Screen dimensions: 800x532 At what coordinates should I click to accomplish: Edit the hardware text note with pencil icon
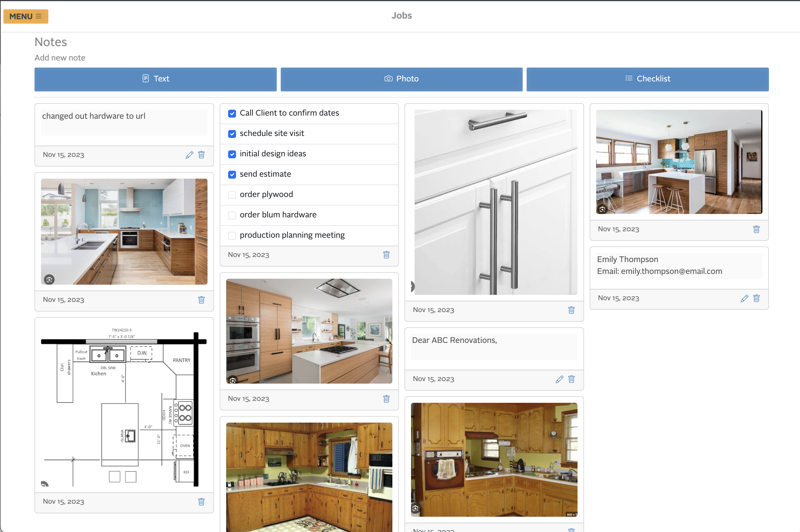pyautogui.click(x=189, y=155)
